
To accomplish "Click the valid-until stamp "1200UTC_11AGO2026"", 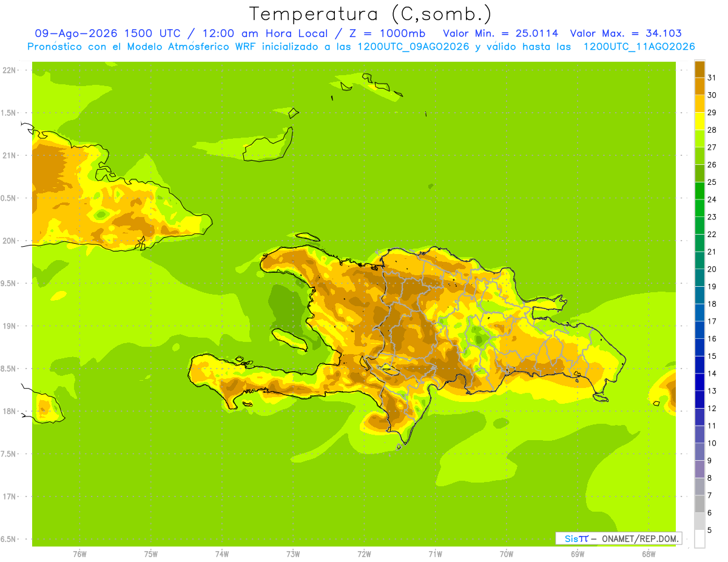I will point(639,47).
